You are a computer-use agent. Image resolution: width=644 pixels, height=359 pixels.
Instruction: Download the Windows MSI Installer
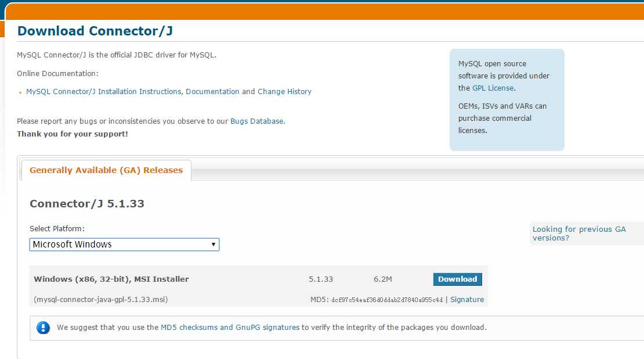coord(458,279)
